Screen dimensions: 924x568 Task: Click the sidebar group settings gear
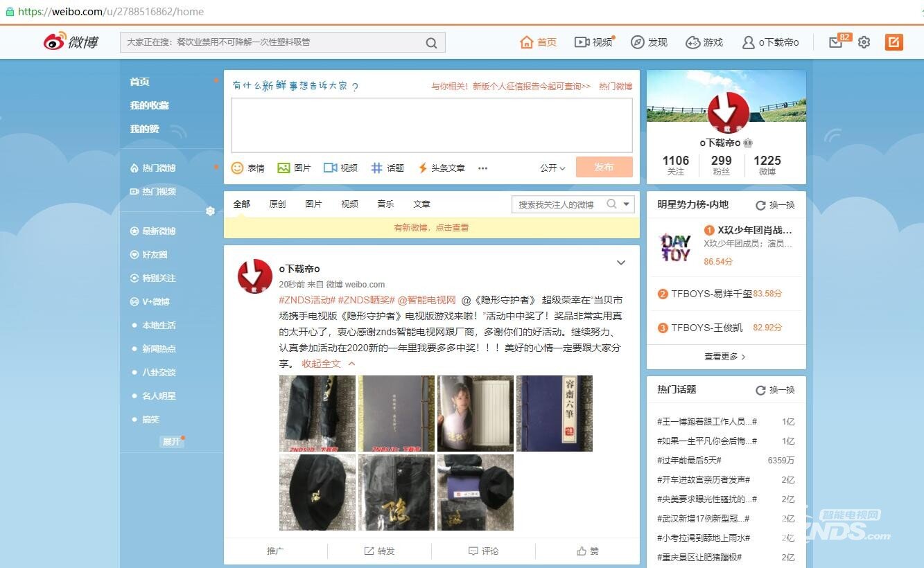[210, 211]
